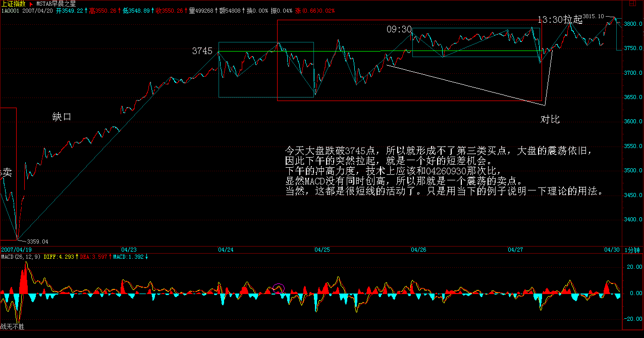
Task: Click the 09:30 annotation label
Action: point(399,30)
